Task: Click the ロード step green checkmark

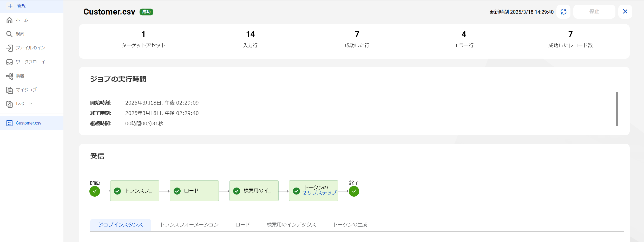Action: tap(177, 191)
